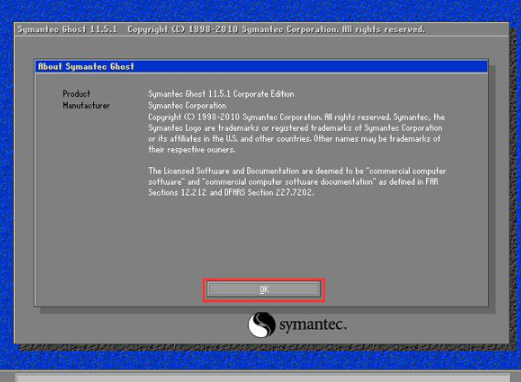Click the Symantec yin-yang logo icon
This screenshot has width=521, height=382.
(x=262, y=324)
